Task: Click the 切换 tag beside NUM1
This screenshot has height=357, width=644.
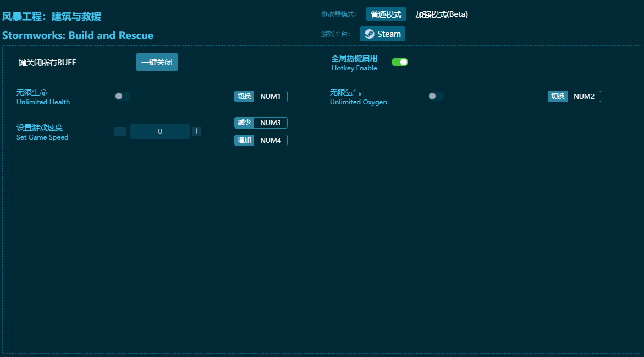Action: 244,97
